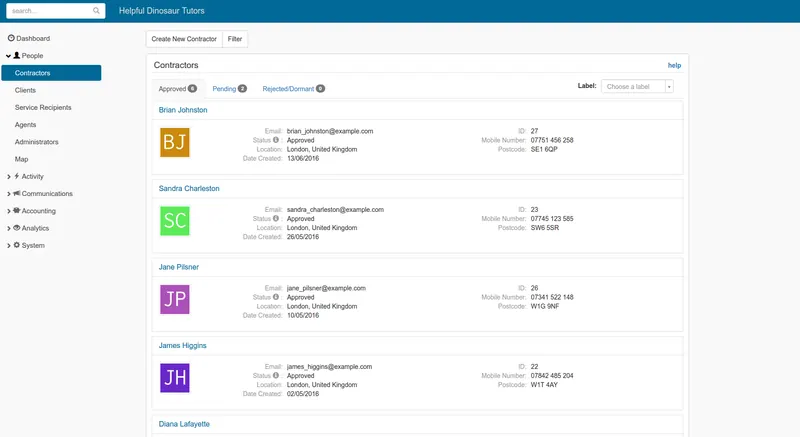Open Administrators in the sidebar

tap(37, 142)
